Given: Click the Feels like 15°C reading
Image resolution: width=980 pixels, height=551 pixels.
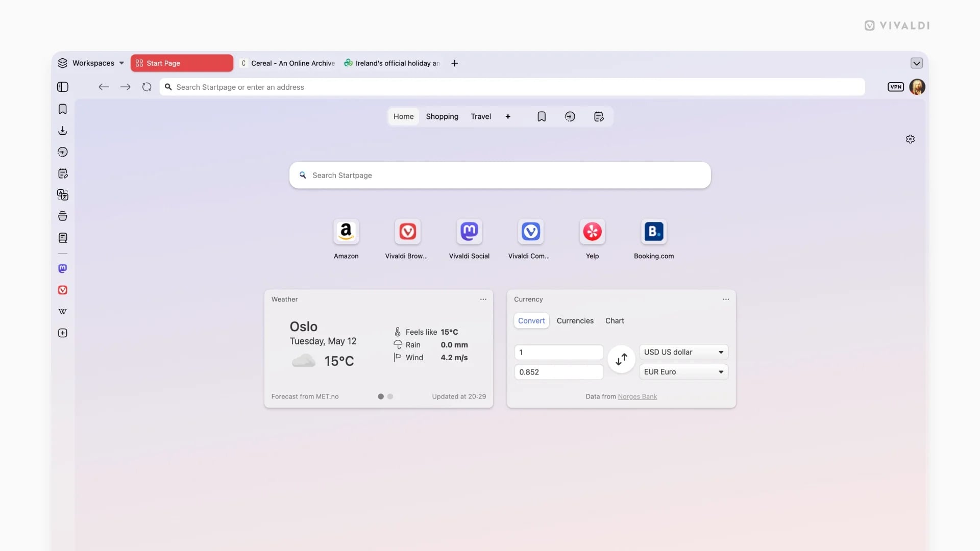Looking at the screenshot, I should click(x=426, y=332).
